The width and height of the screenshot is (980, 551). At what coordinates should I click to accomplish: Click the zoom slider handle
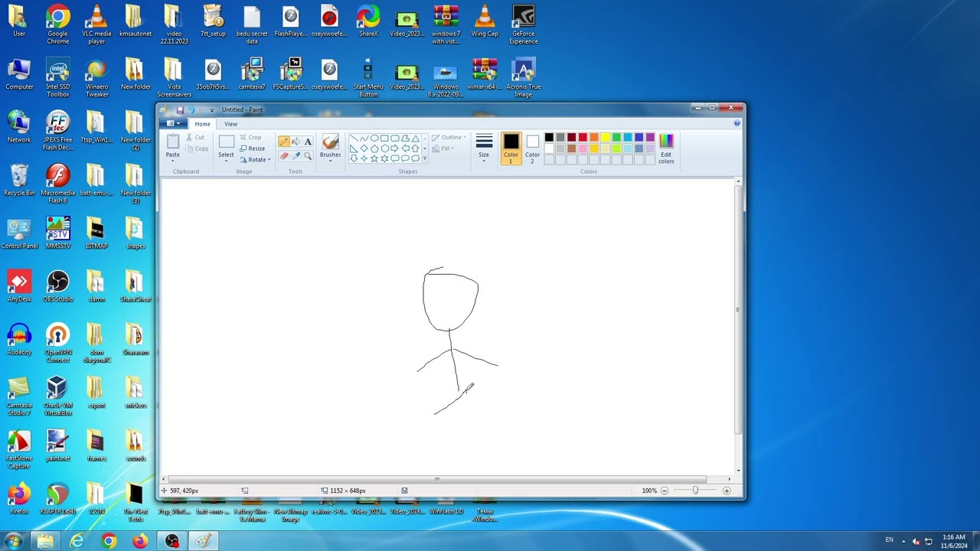pos(695,491)
